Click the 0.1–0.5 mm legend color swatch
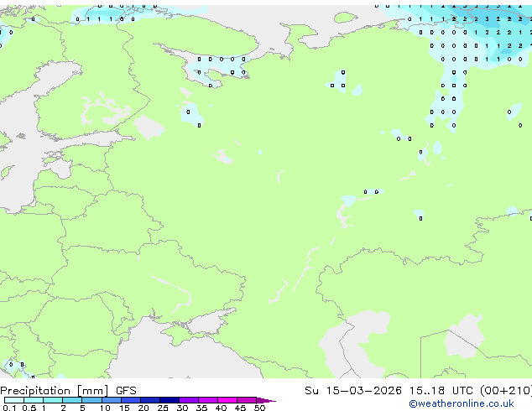The height and width of the screenshot is (411, 532). tap(14, 400)
